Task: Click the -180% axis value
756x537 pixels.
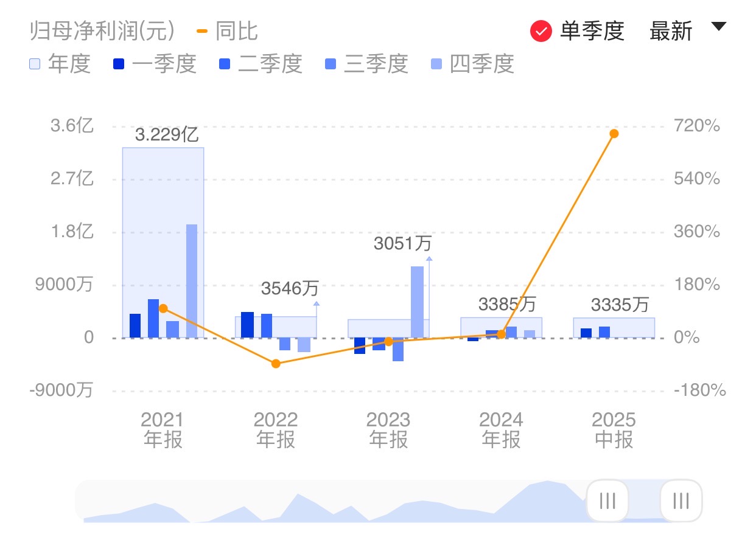Action: (x=700, y=390)
